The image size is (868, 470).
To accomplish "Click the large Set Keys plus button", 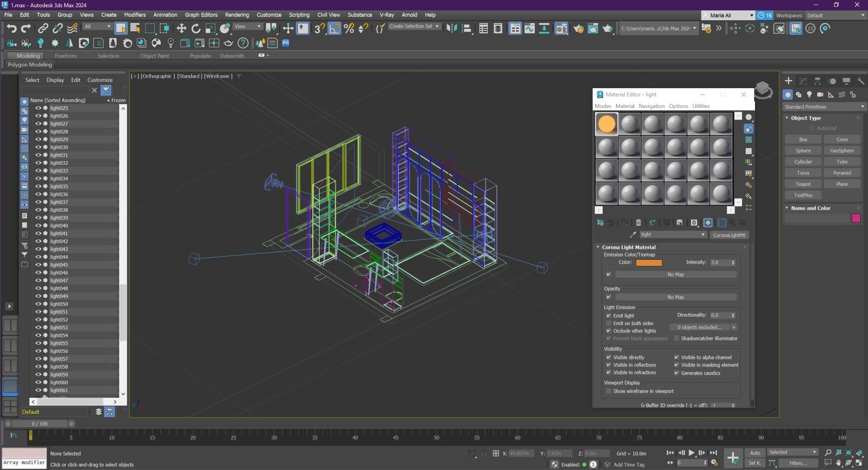I will (733, 458).
